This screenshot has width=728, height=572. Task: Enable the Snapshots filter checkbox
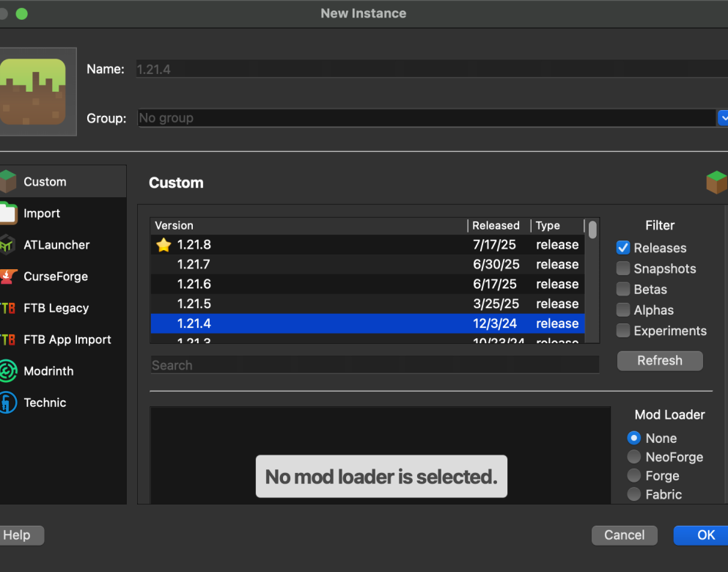click(x=623, y=268)
